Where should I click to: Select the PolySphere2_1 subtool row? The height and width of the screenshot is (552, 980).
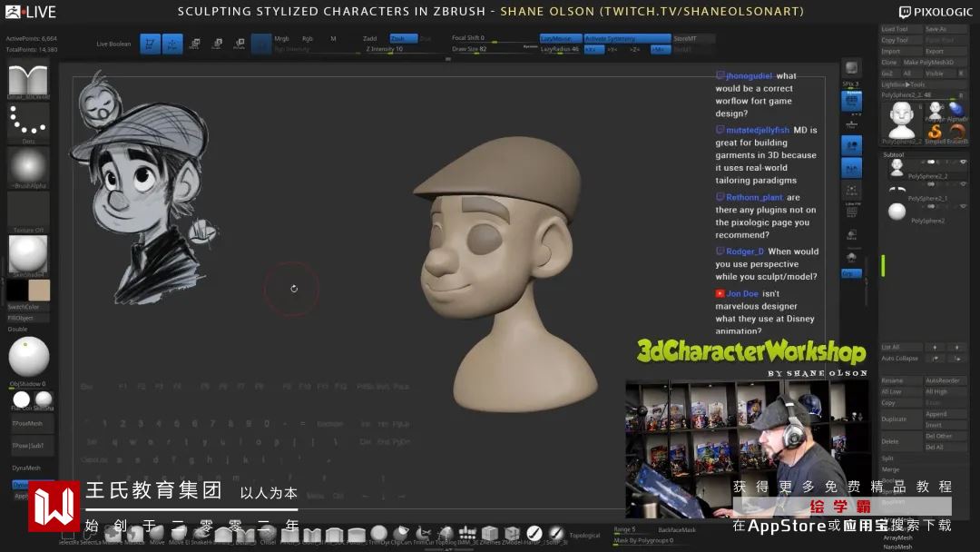[x=926, y=192]
